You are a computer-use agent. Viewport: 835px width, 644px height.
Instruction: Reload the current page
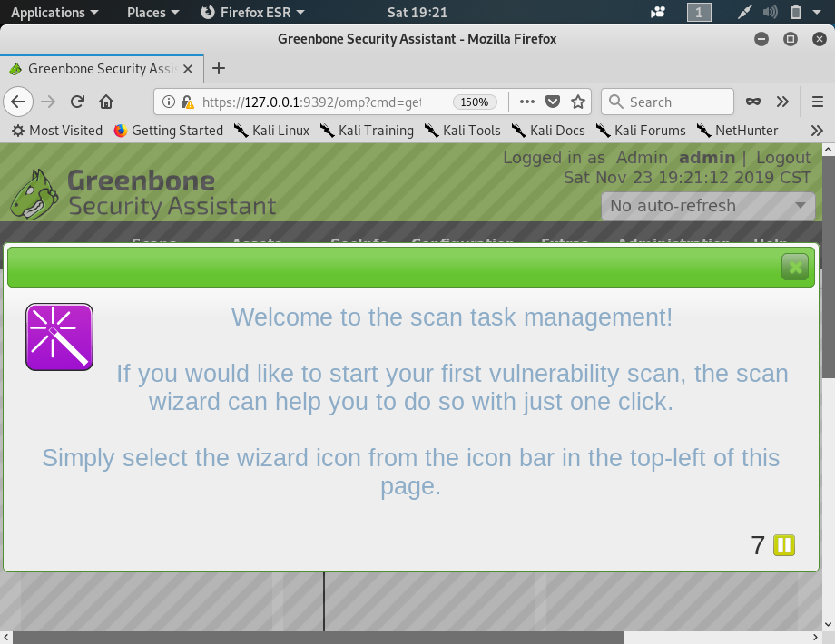coord(77,101)
